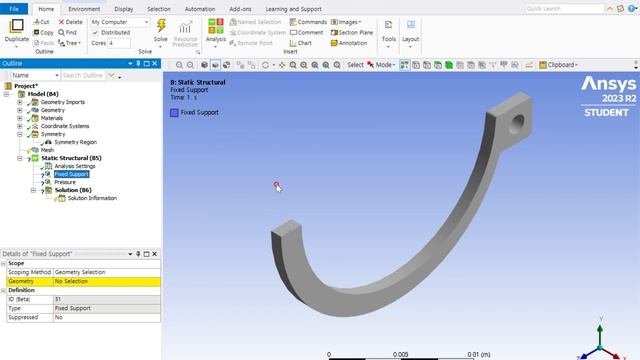Expand the Materials tree node

pyautogui.click(x=20, y=118)
